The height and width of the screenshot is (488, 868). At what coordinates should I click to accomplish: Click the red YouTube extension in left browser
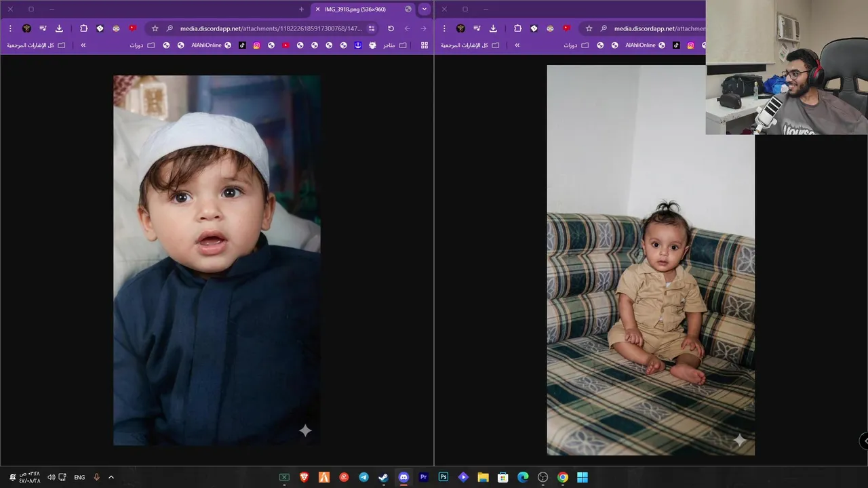(x=132, y=28)
